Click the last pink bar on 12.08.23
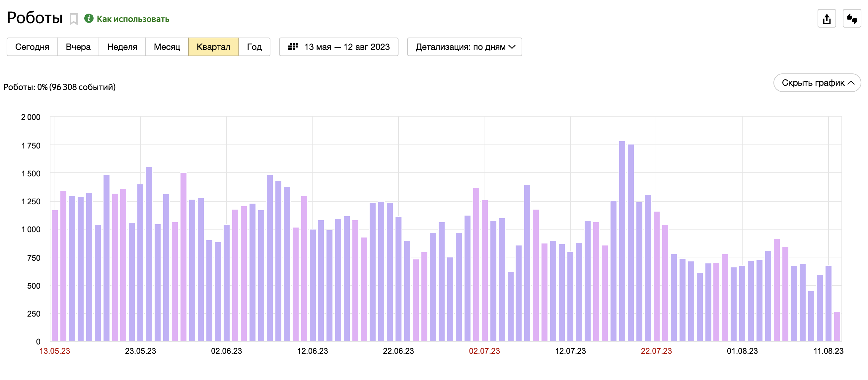The height and width of the screenshot is (380, 868). pyautogui.click(x=837, y=327)
